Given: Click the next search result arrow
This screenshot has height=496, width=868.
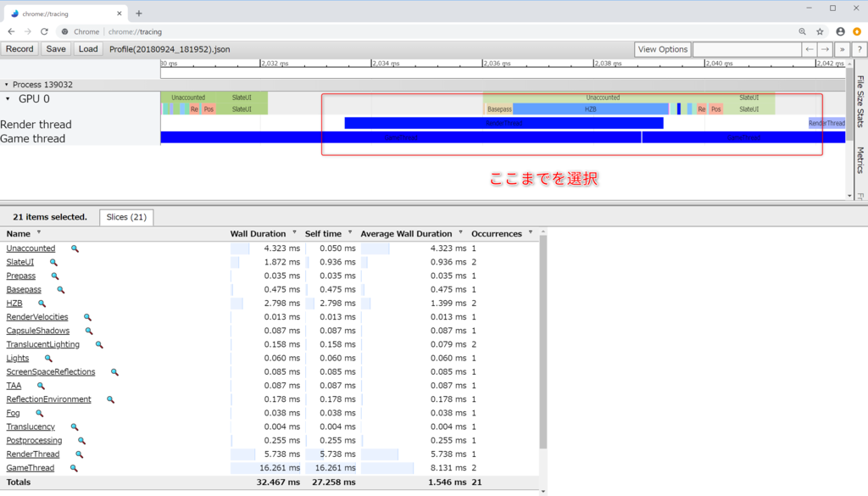Looking at the screenshot, I should (x=825, y=49).
